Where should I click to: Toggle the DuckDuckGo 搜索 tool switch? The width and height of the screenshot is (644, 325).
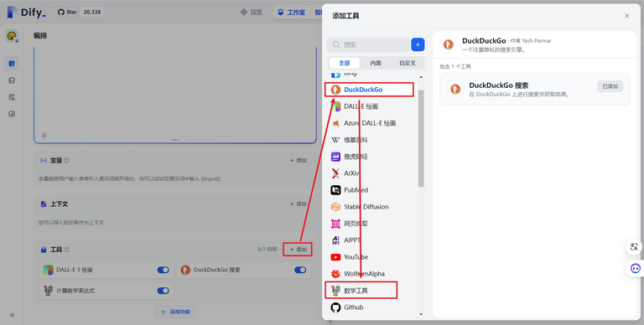300,270
